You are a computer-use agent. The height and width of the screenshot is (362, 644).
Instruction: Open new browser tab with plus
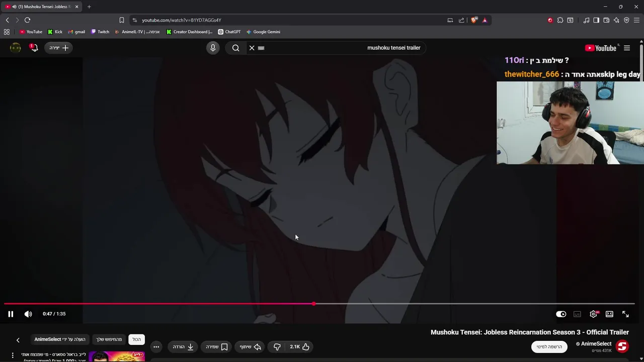[89, 7]
